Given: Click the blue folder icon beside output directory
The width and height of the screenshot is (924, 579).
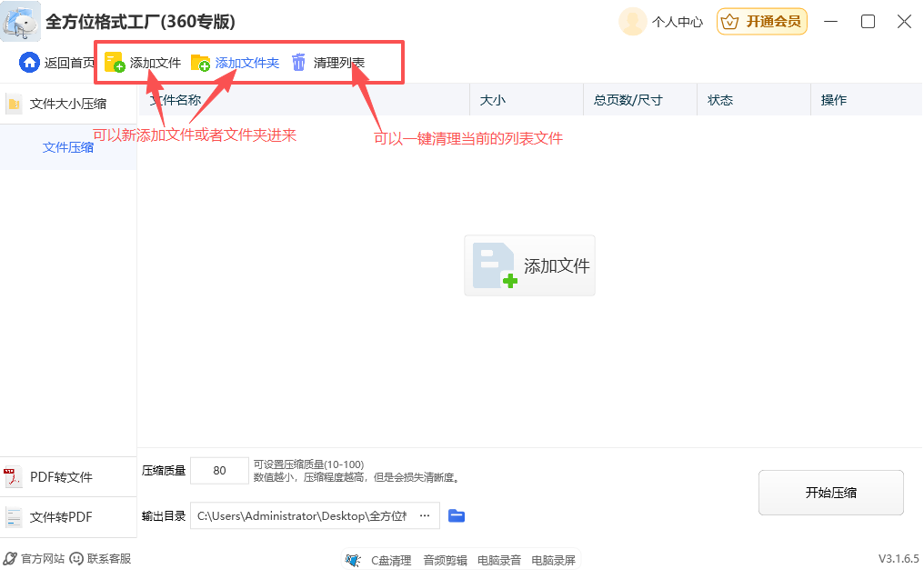Looking at the screenshot, I should tap(457, 515).
